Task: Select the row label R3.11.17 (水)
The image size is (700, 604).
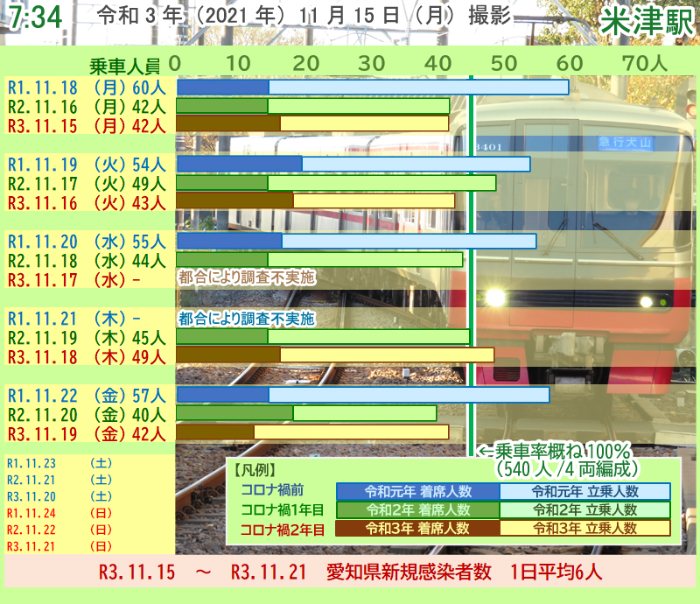Action: (74, 280)
